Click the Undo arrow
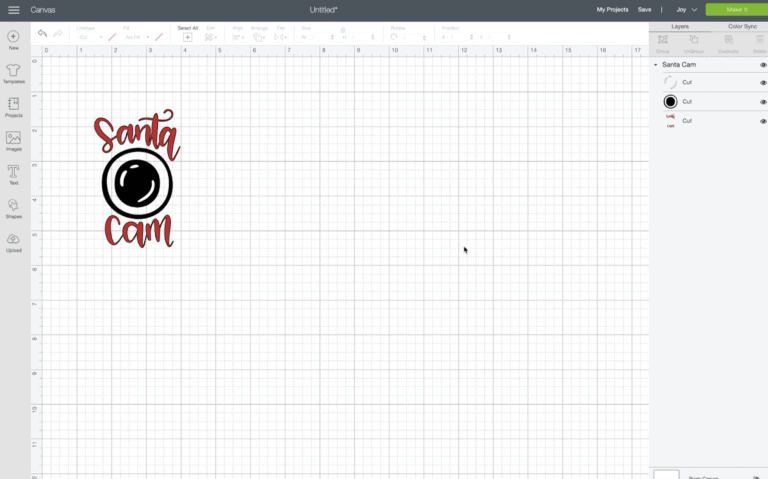Image resolution: width=768 pixels, height=479 pixels. (x=42, y=34)
